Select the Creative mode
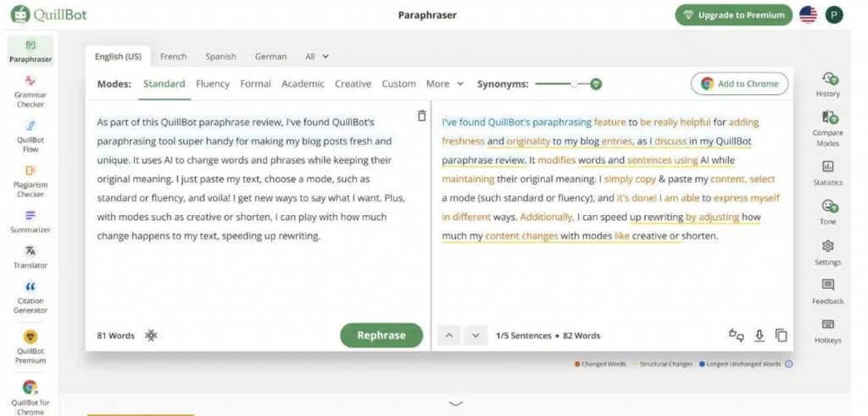Image resolution: width=868 pixels, height=416 pixels. click(x=353, y=84)
